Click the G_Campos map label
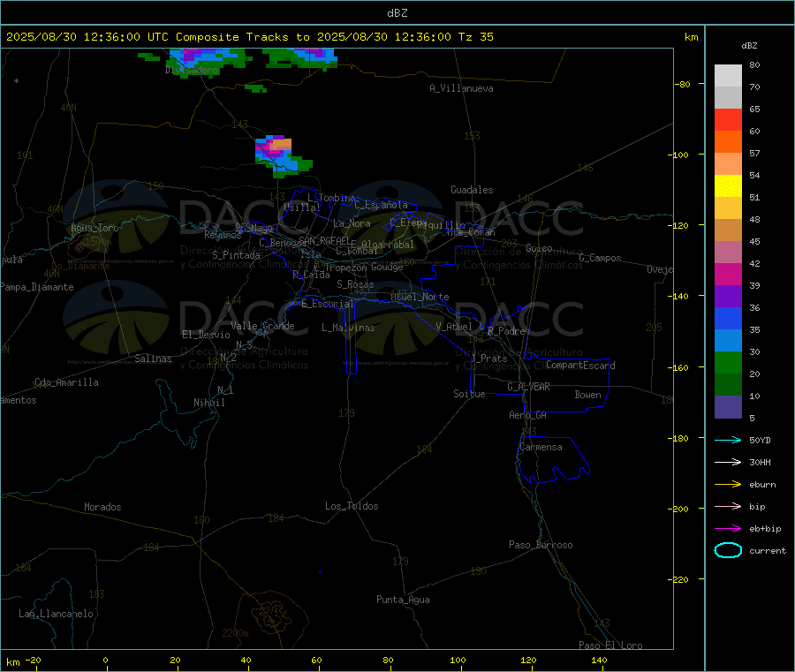Image resolution: width=795 pixels, height=672 pixels. pos(601,258)
